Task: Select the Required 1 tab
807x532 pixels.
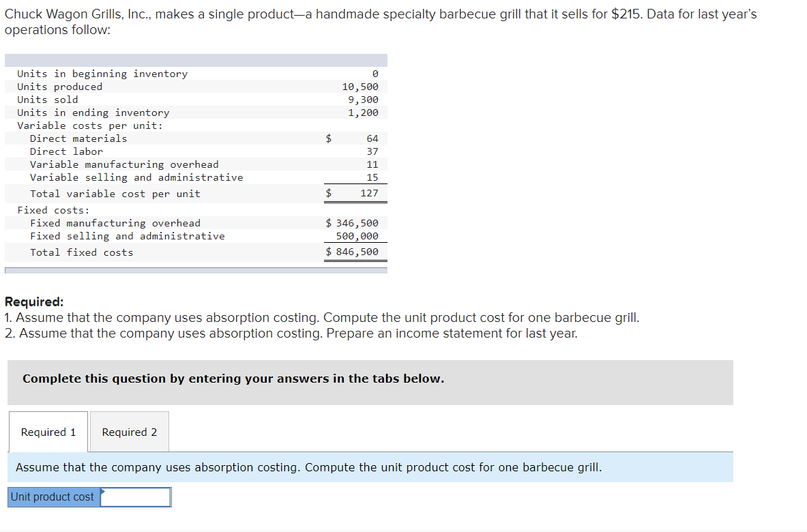Action: 47,432
